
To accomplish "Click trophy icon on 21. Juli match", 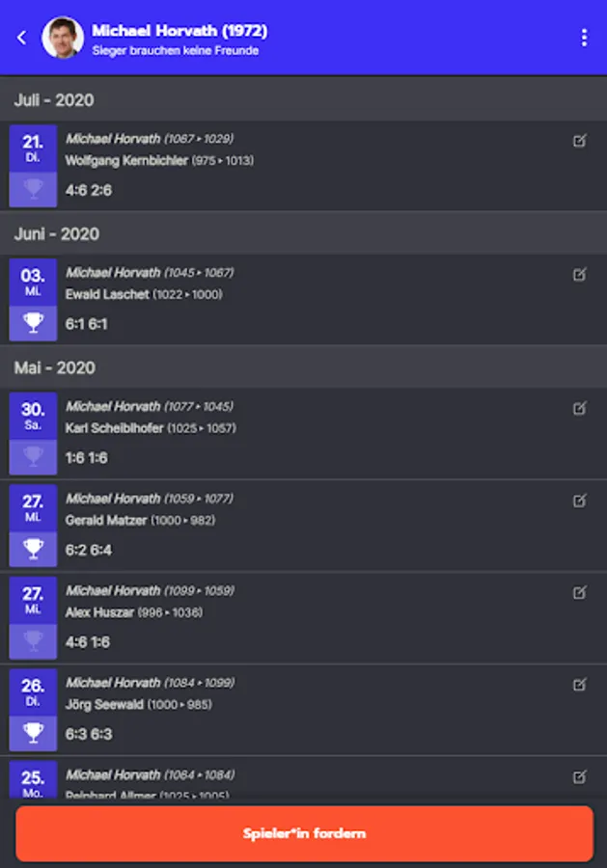I will [34, 190].
